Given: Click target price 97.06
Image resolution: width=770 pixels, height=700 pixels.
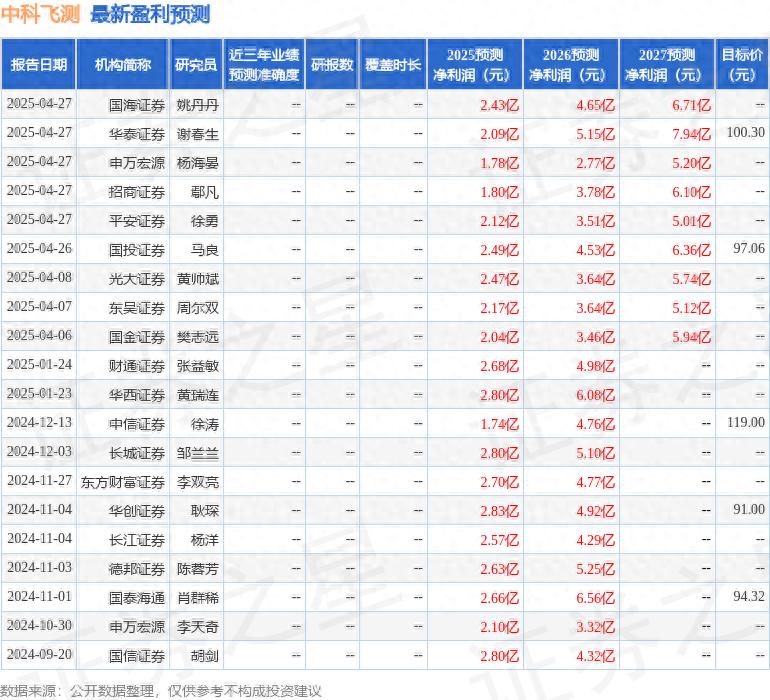Looking at the screenshot, I should pyautogui.click(x=749, y=248).
